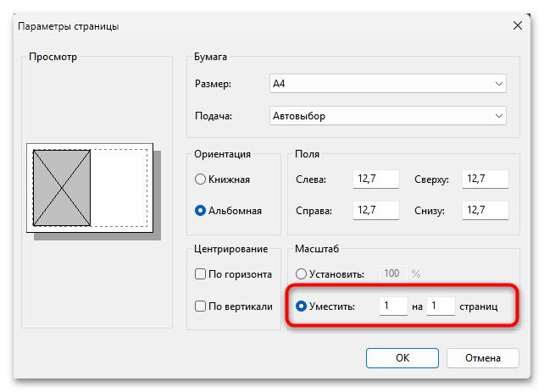
Task: Click the Слева margin field
Action: coord(375,179)
